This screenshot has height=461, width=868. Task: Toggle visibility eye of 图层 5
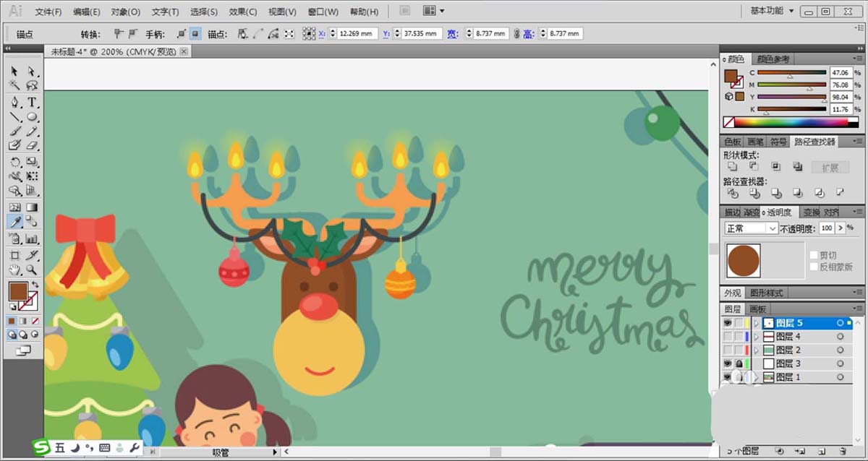728,323
